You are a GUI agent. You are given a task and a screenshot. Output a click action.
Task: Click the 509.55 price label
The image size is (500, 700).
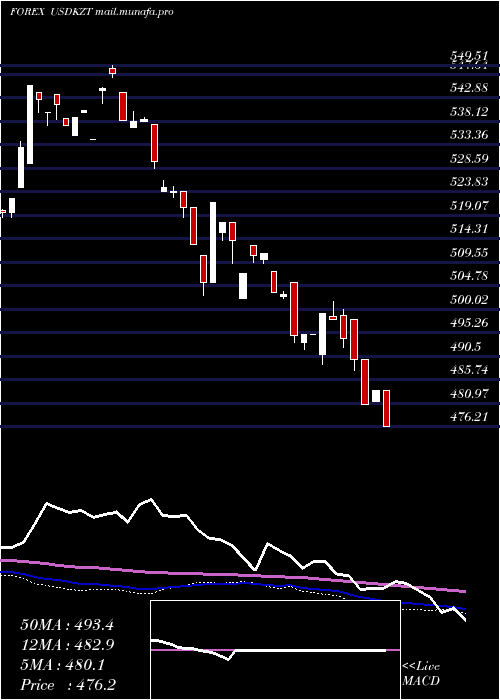click(468, 253)
